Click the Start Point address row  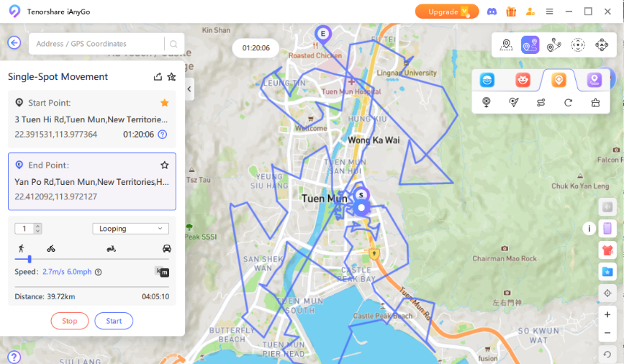point(91,119)
